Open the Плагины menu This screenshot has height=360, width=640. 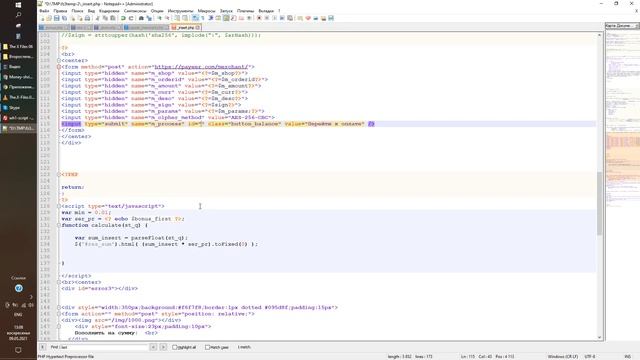click(x=245, y=11)
